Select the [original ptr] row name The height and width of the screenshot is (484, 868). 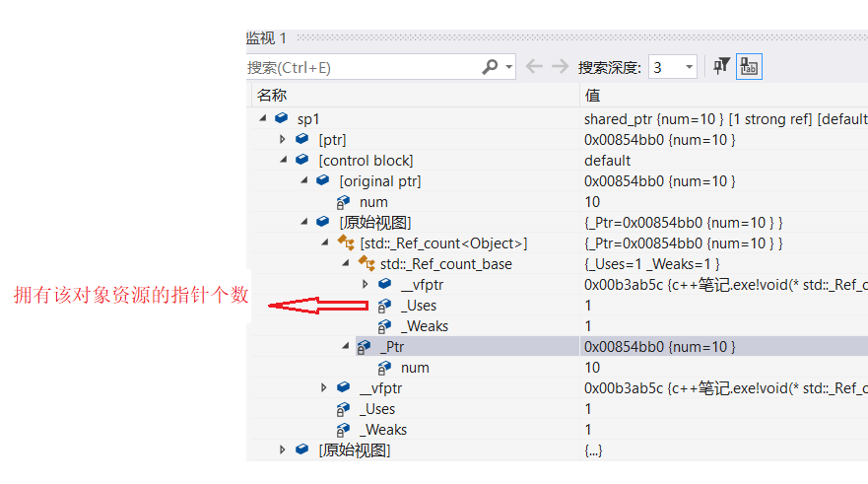(379, 181)
